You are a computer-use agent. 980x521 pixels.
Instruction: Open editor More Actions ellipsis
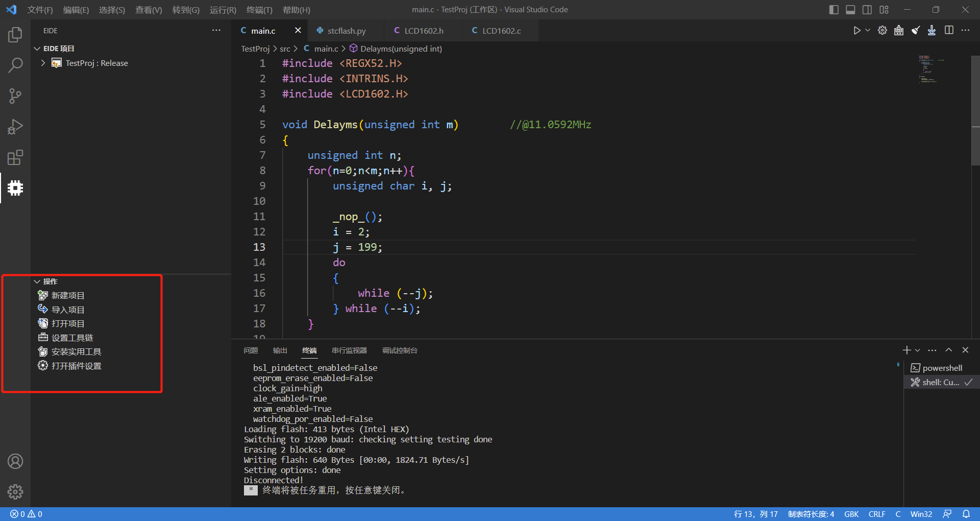tap(965, 31)
